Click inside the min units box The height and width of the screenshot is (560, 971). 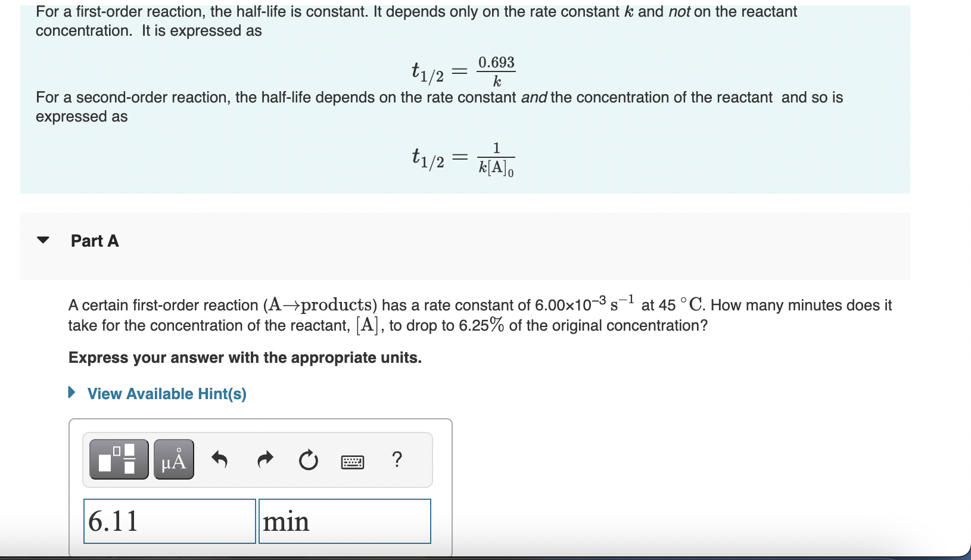pos(346,521)
